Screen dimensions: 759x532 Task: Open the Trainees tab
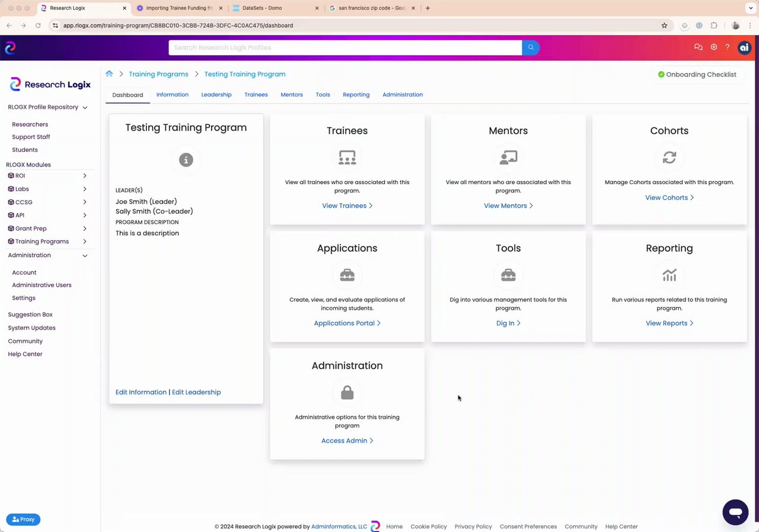point(256,95)
